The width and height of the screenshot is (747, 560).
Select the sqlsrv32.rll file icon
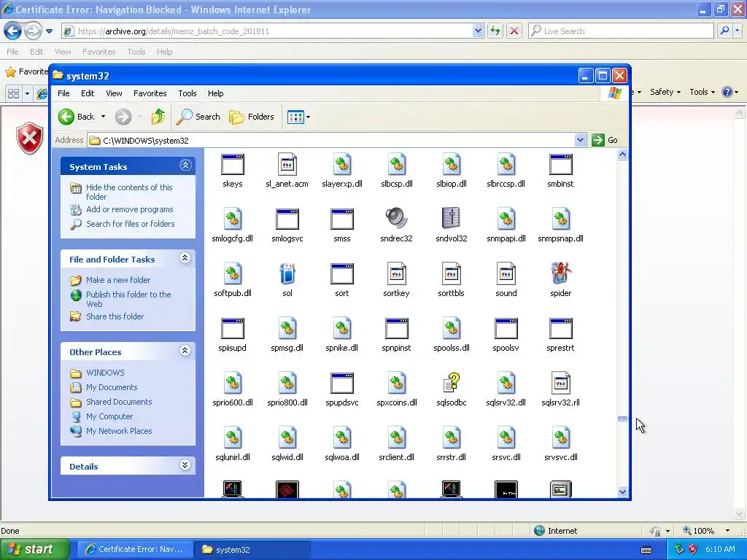pyautogui.click(x=561, y=384)
